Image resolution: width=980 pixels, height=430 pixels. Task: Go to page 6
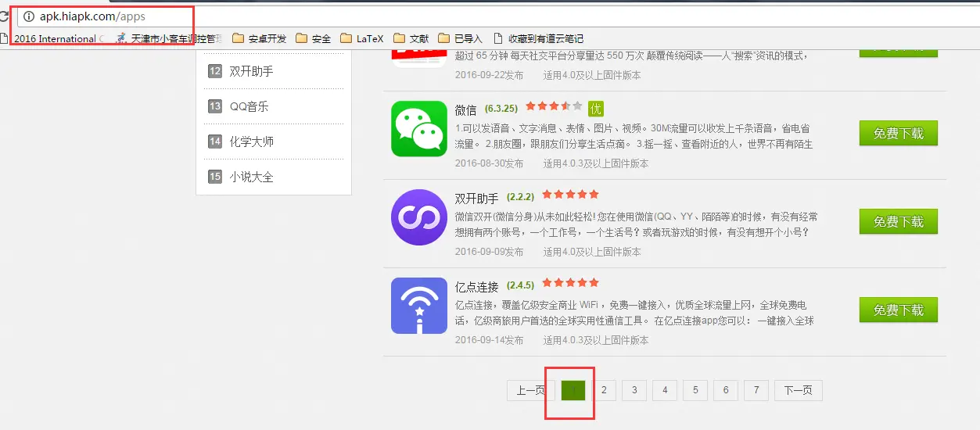pyautogui.click(x=726, y=390)
